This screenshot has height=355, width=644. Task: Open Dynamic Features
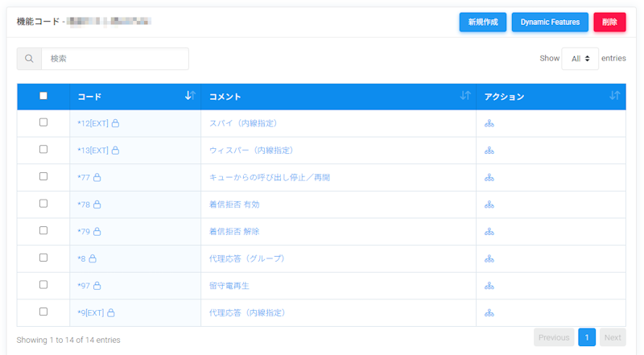(x=550, y=23)
